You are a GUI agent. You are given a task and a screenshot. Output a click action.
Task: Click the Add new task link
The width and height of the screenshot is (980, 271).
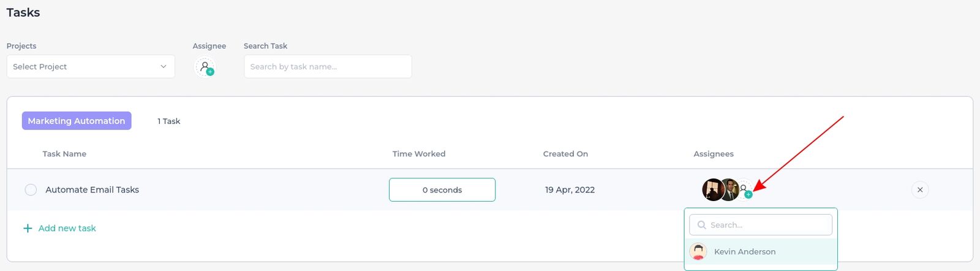click(67, 228)
